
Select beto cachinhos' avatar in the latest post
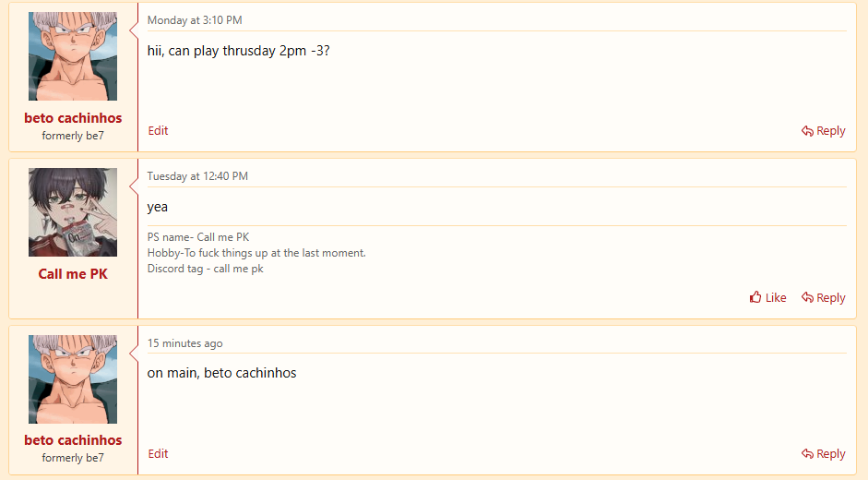[73, 379]
